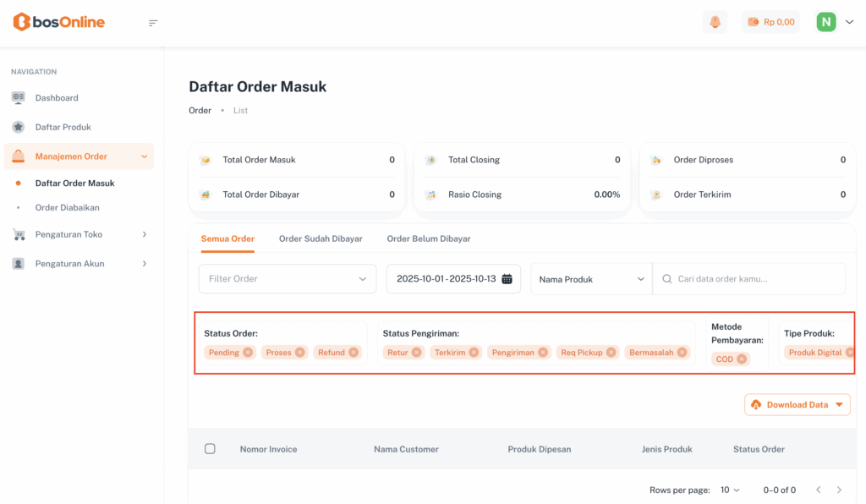The image size is (866, 504).
Task: Switch to Order Belum Dibayar tab
Action: (429, 238)
